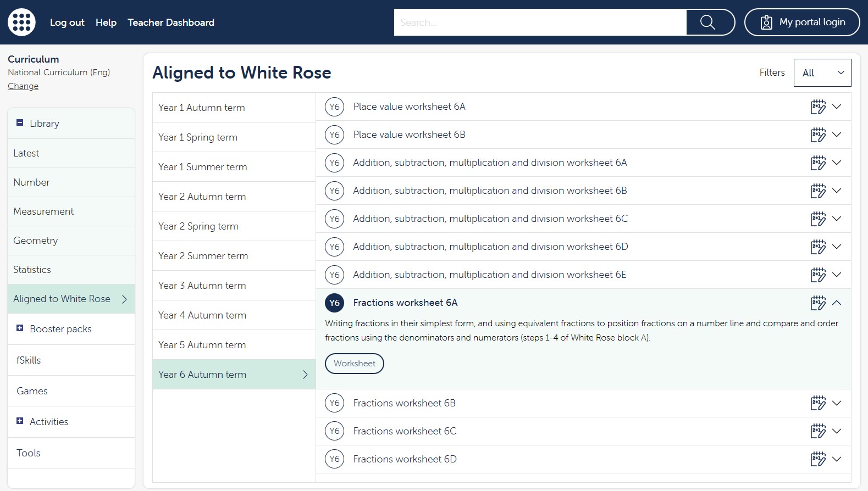Select Year 1 Autumn term
This screenshot has width=868, height=491.
(x=234, y=108)
